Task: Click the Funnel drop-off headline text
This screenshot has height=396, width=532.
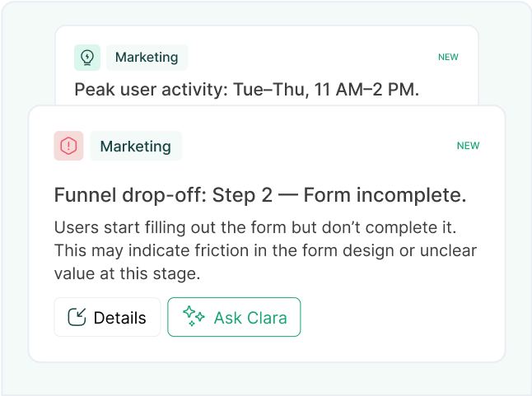Action: (x=260, y=195)
